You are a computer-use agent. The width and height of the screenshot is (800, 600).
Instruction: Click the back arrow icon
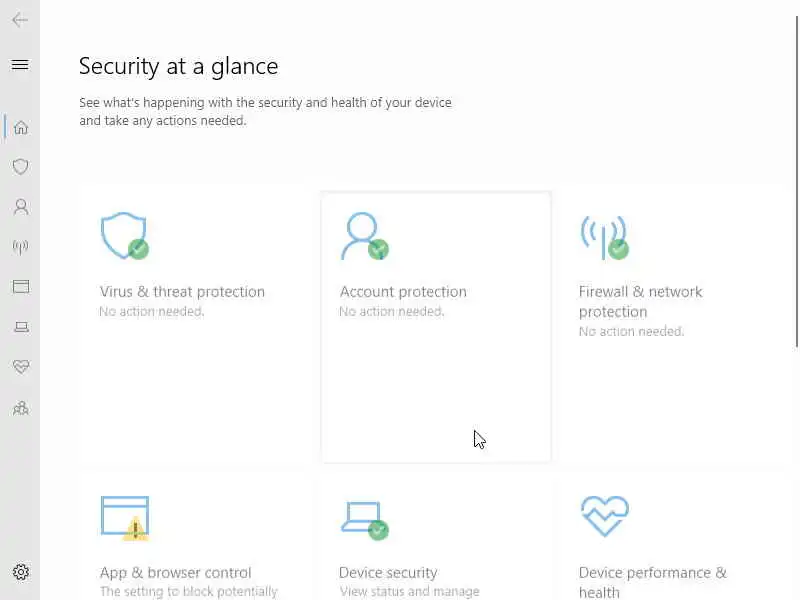(x=20, y=20)
